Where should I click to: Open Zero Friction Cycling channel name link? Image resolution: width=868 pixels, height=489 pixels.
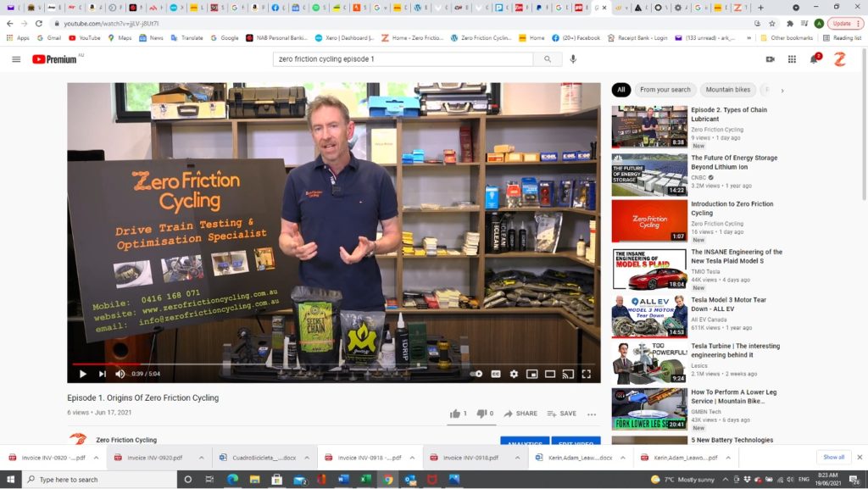pos(126,440)
